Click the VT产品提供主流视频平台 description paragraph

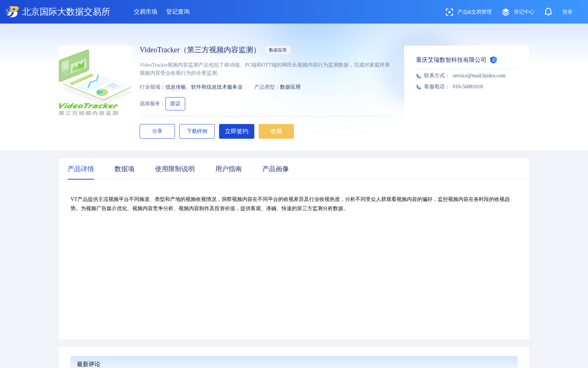pos(290,204)
